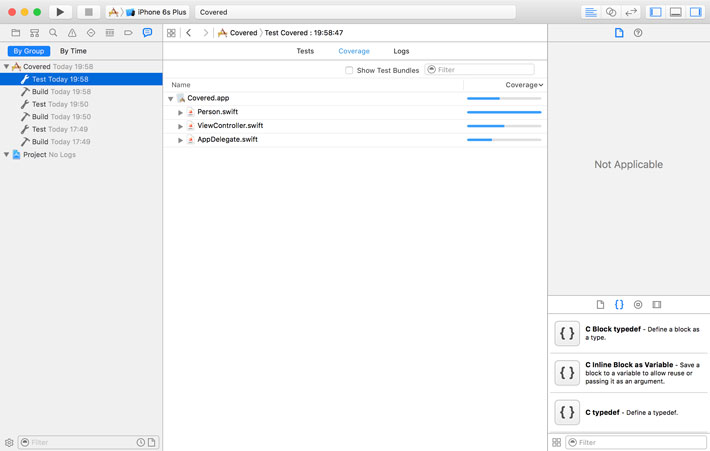Open the Covered scheme selector

coord(114,12)
